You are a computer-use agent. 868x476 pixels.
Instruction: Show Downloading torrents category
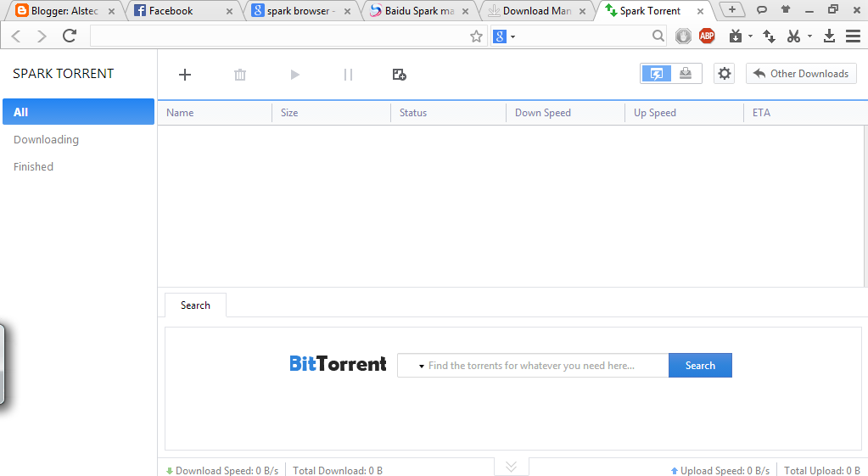coord(46,139)
